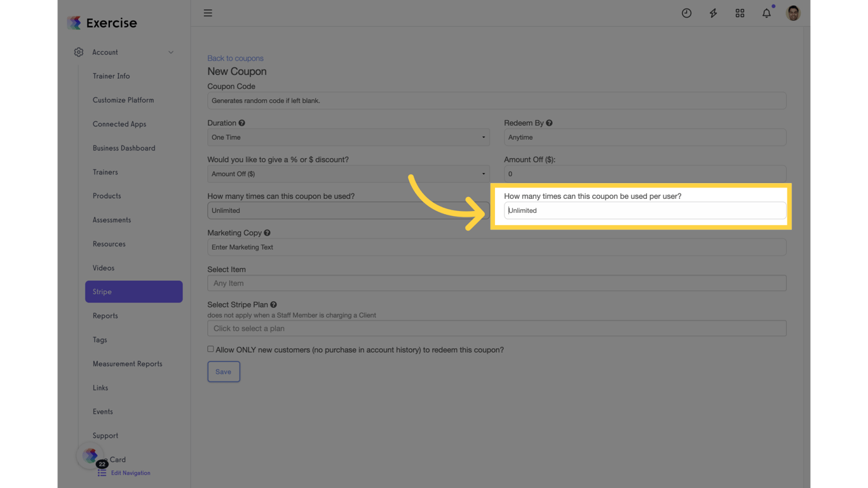
Task: Open the Trainers page
Action: 105,172
